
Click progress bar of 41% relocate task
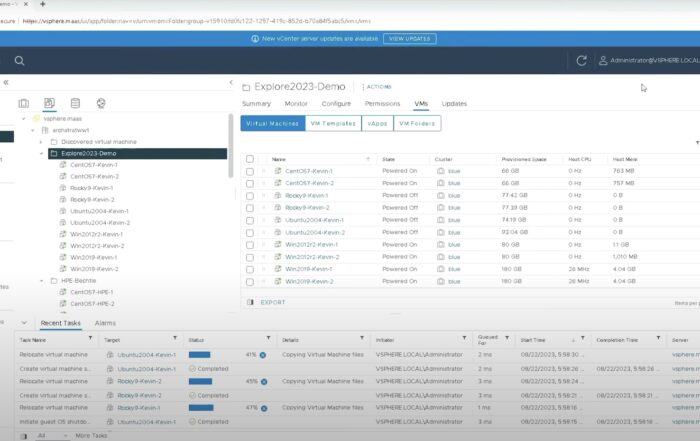[x=200, y=355]
